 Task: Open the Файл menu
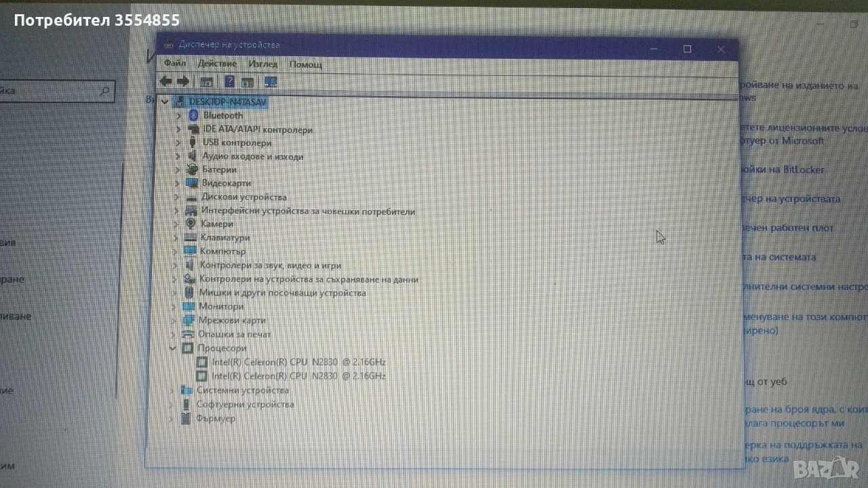(x=175, y=64)
